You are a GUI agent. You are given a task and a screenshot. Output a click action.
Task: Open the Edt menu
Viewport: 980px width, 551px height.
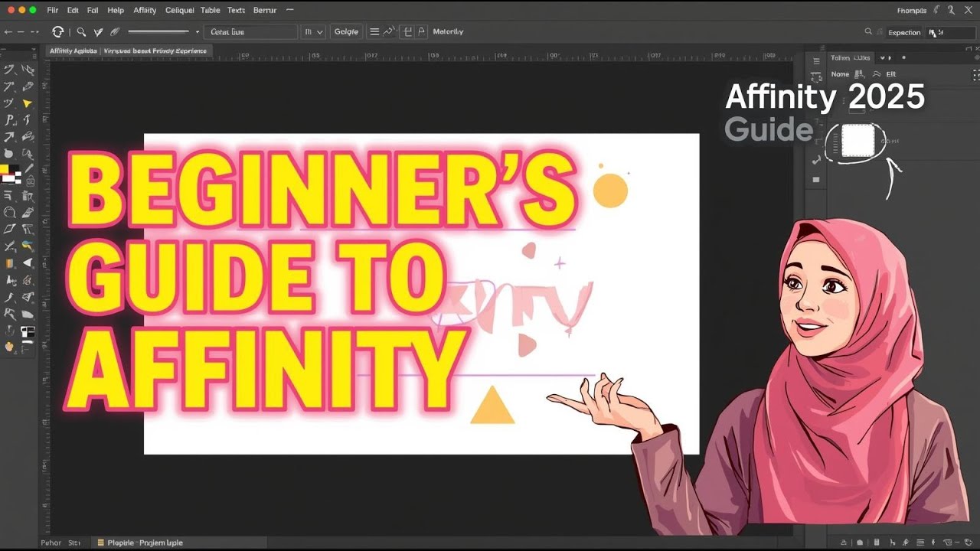[73, 10]
